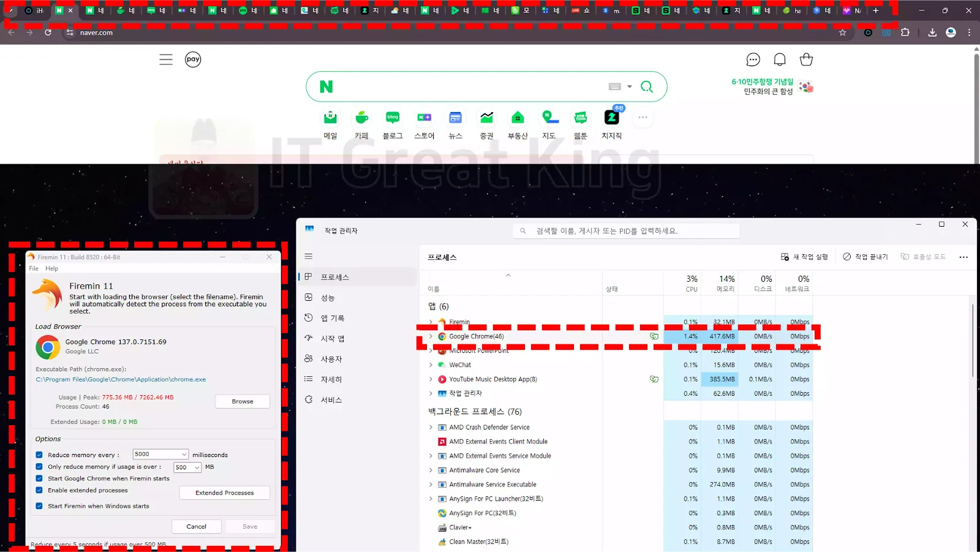
Task: Open the 지도 shortcut icon
Action: 549,117
